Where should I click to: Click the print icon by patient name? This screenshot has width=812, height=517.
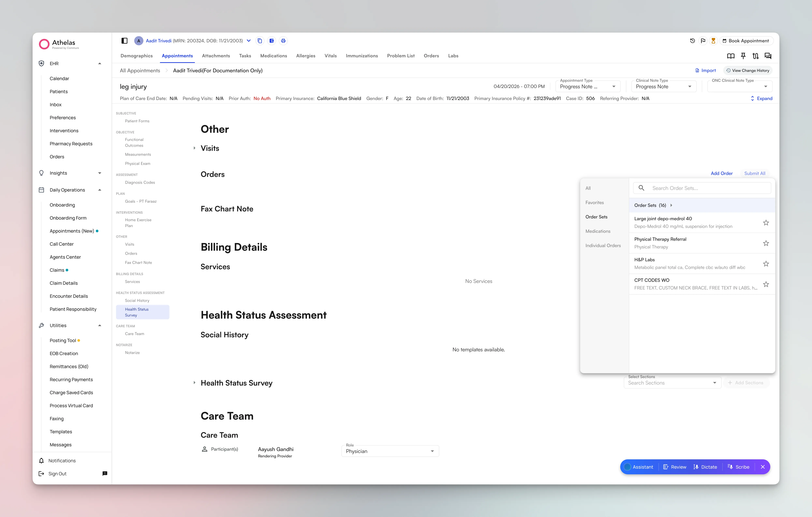283,41
